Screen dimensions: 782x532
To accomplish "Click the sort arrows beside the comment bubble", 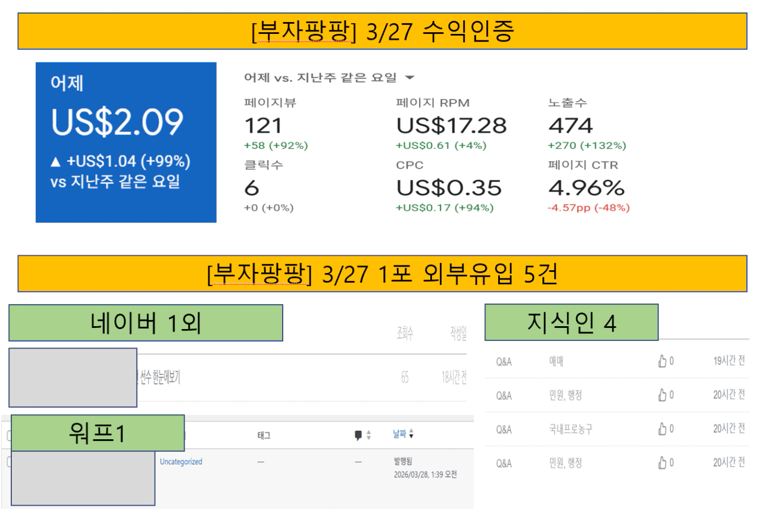I will (368, 436).
